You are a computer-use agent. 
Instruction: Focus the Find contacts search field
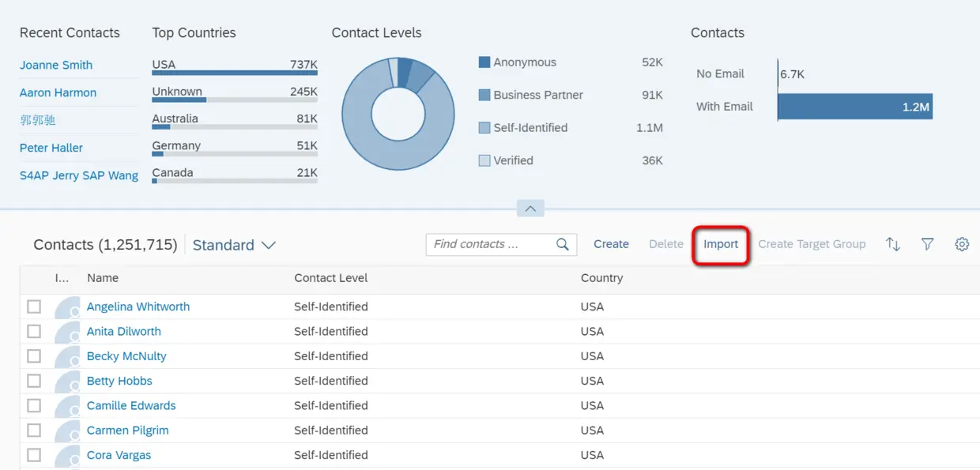point(490,245)
